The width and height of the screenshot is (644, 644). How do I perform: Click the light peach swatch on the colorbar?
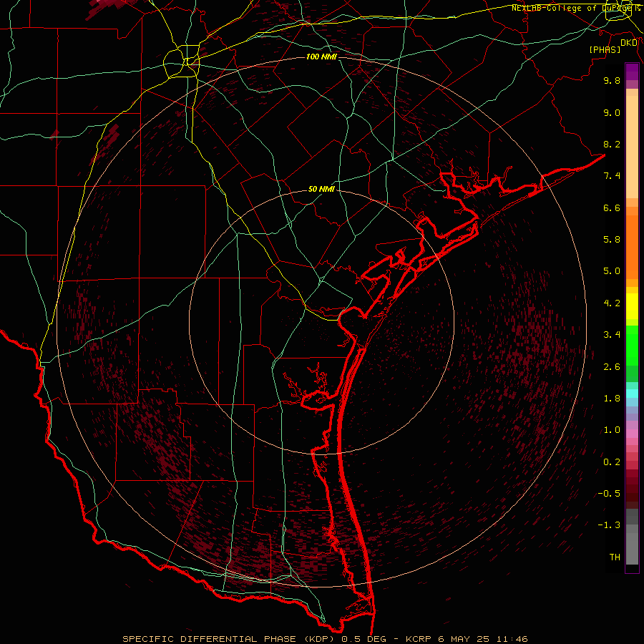(x=632, y=148)
